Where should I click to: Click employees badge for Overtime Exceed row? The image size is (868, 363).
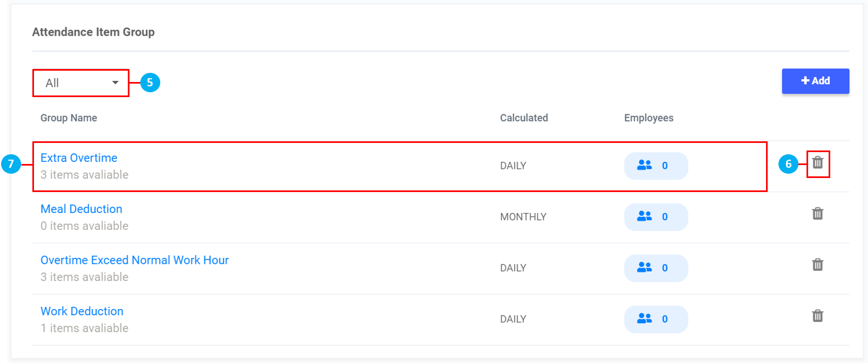tap(655, 268)
